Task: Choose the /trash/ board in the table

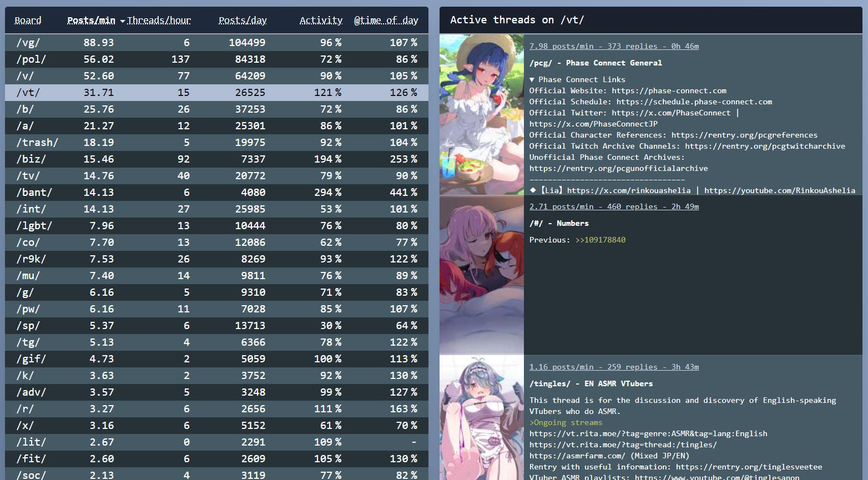Action: point(216,143)
